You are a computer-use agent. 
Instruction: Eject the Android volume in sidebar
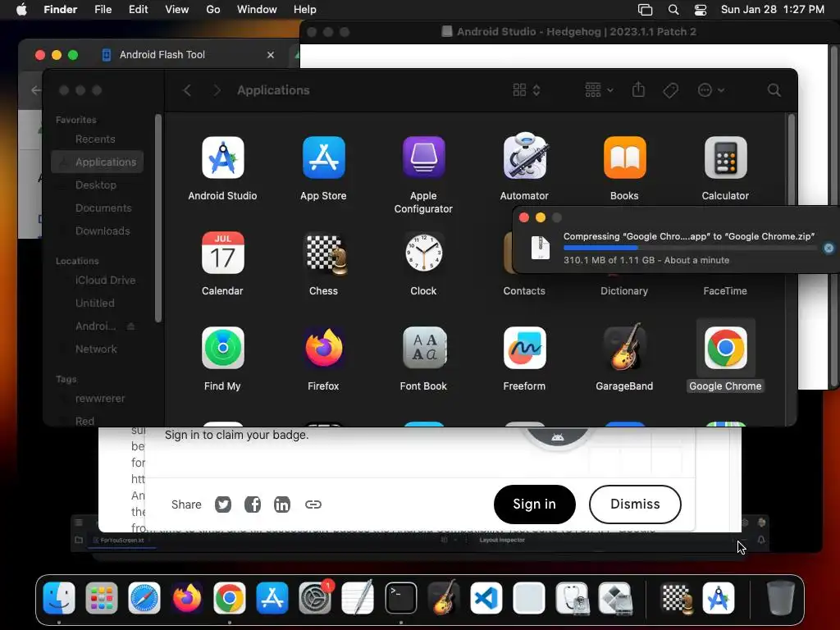[130, 326]
